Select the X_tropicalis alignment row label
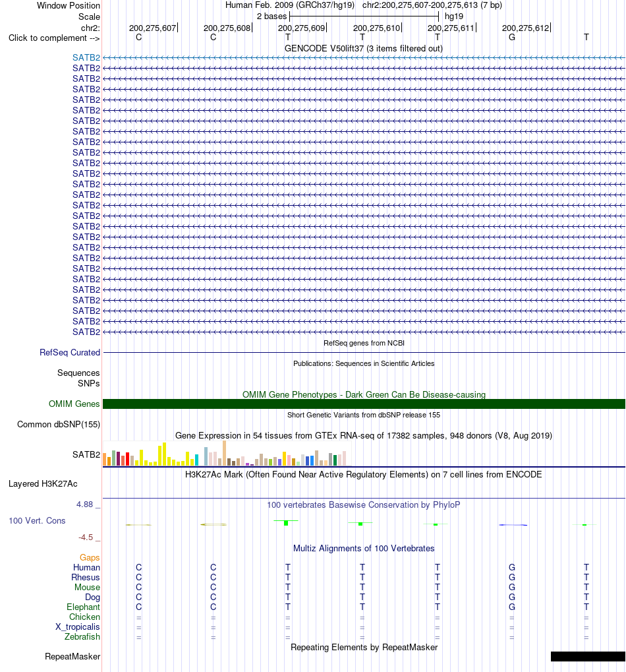This screenshot has width=626, height=672. click(78, 626)
